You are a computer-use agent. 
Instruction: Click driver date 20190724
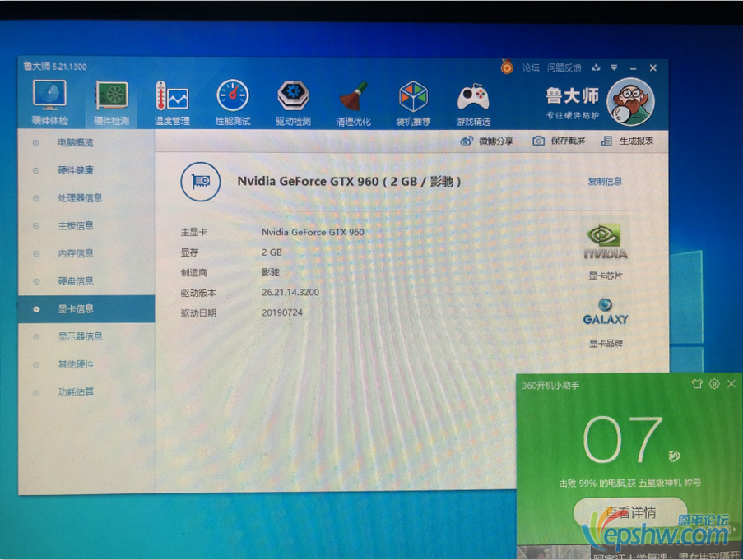pyautogui.click(x=282, y=312)
